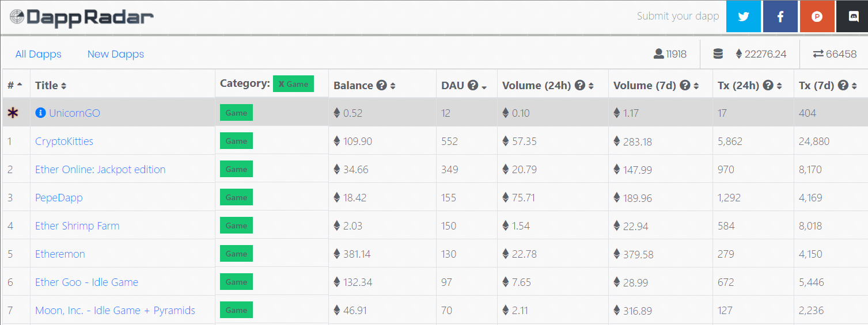Click the transactions arrows icon 66458
This screenshot has height=325, width=868.
[x=818, y=54]
